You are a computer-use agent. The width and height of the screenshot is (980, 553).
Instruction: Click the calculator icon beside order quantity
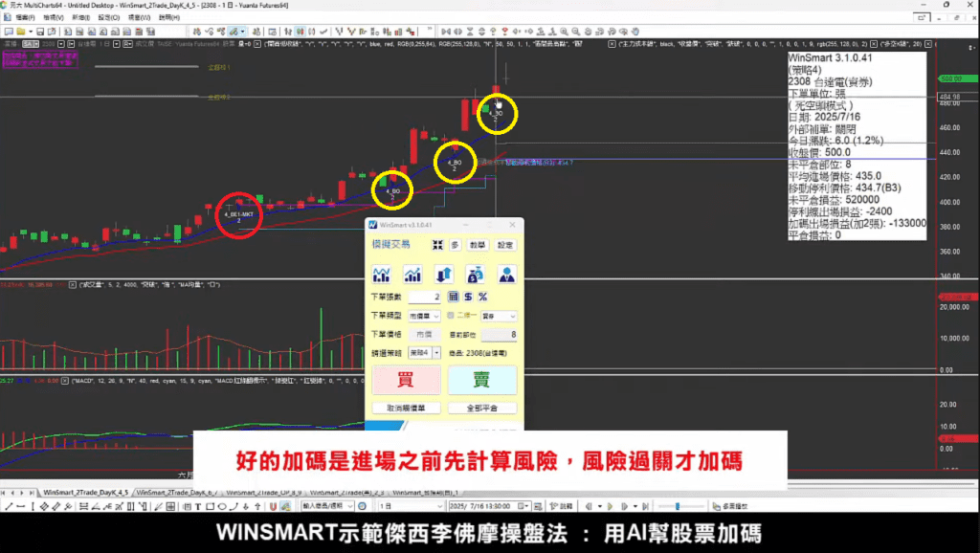(x=454, y=298)
